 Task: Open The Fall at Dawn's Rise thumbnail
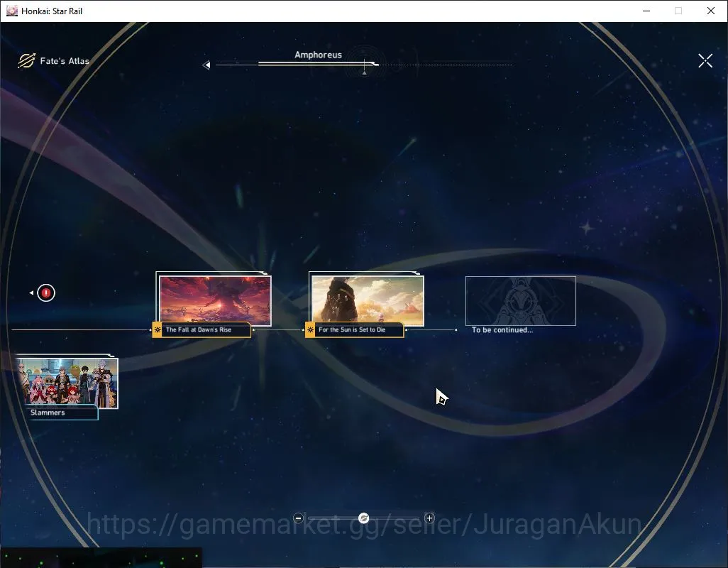click(x=215, y=300)
